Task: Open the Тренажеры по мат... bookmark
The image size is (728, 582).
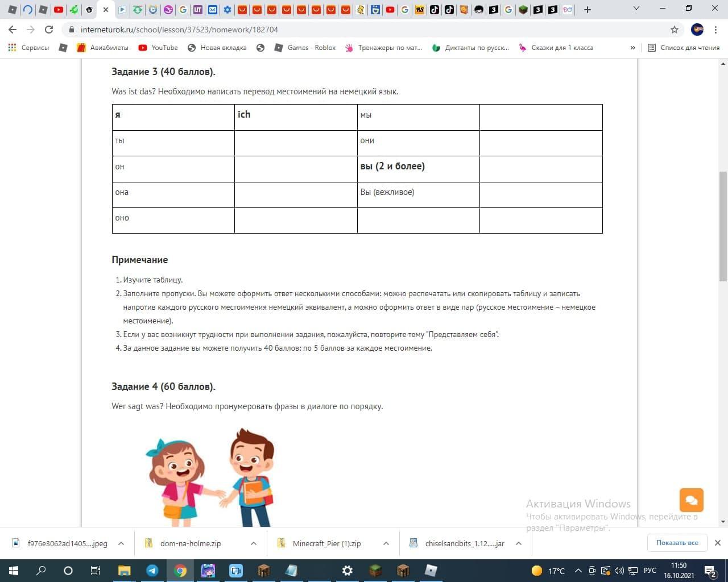Action: click(x=383, y=48)
